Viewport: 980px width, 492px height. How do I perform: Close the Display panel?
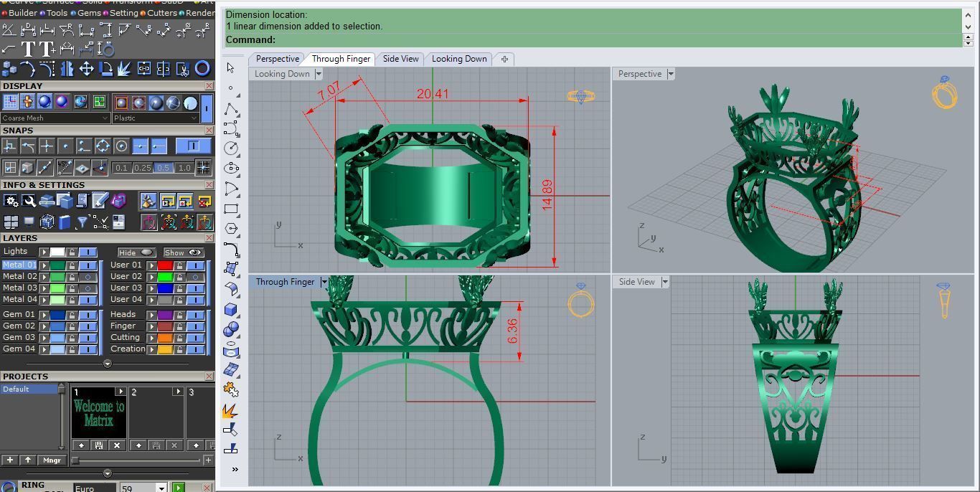[209, 86]
